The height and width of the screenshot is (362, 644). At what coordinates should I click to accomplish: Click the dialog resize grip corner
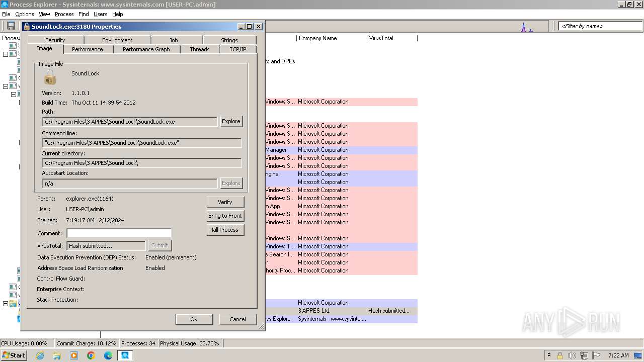pos(261,327)
